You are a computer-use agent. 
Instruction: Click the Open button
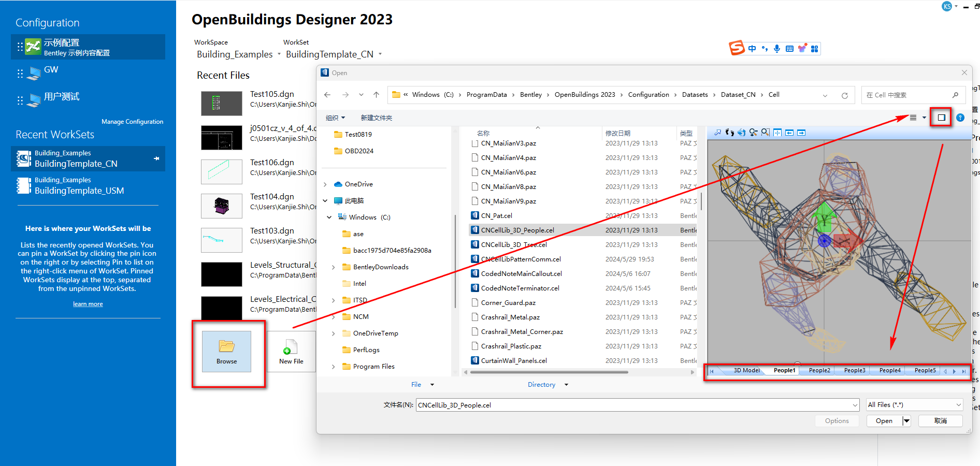[x=884, y=421]
